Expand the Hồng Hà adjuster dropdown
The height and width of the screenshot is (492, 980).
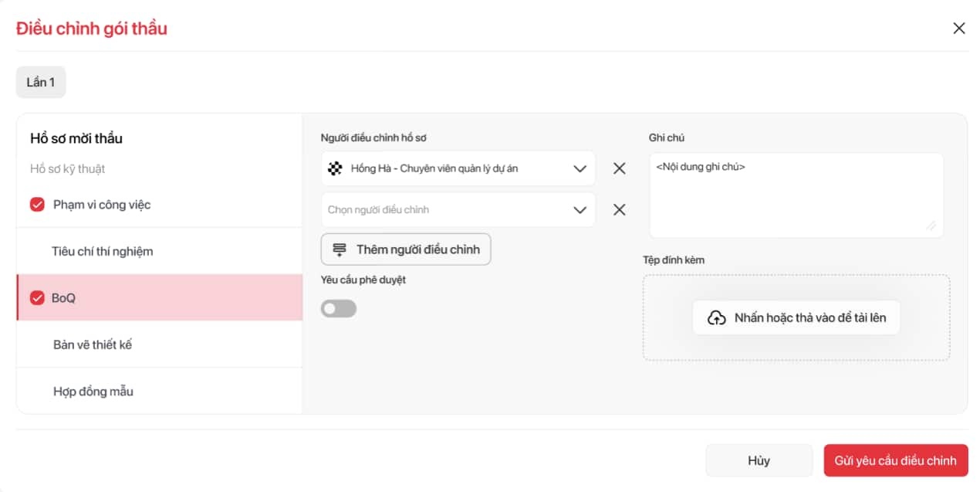580,168
